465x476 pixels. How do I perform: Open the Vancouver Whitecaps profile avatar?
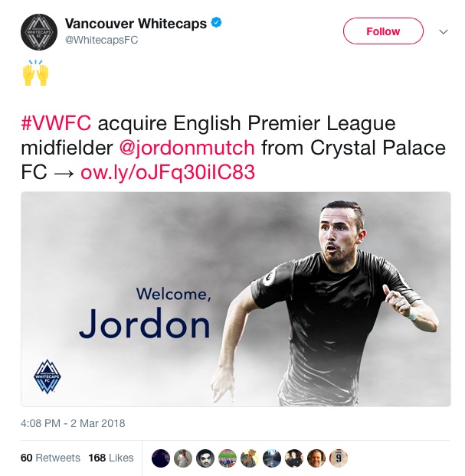[39, 32]
